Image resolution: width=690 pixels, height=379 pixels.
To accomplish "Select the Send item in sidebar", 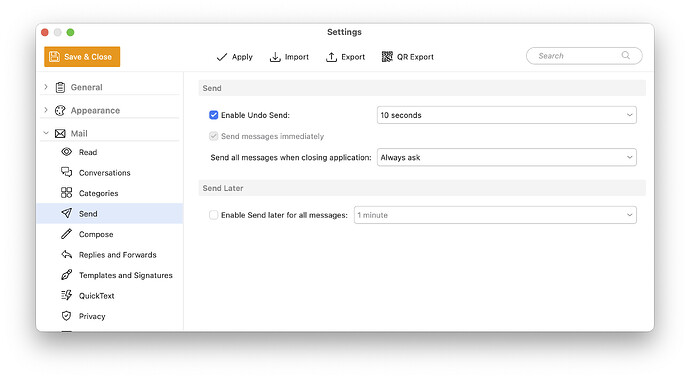I will tap(110, 213).
